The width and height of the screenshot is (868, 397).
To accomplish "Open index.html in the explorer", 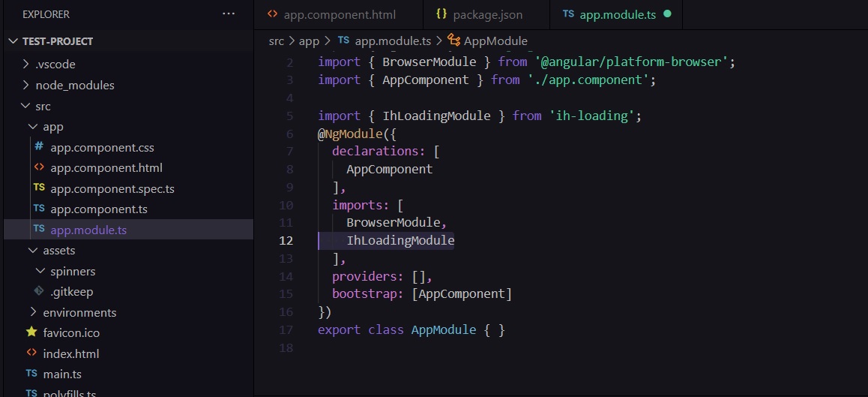I will [71, 353].
